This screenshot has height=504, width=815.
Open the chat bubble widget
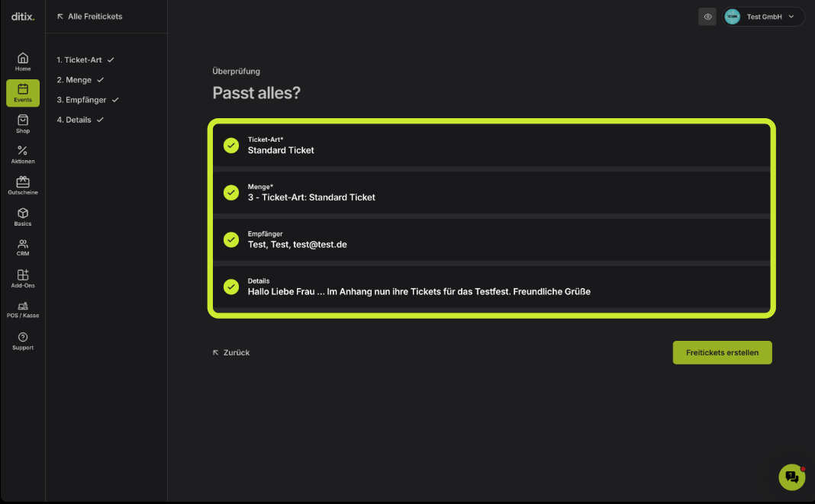pyautogui.click(x=791, y=477)
